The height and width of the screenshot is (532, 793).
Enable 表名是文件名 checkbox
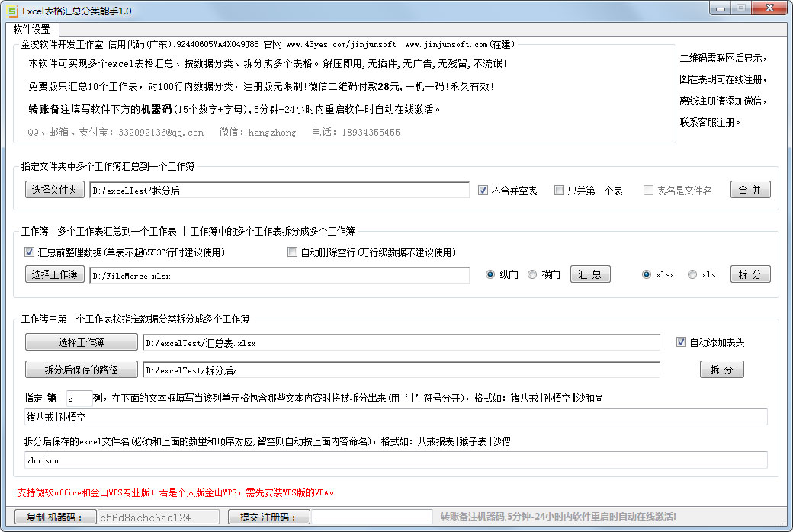pyautogui.click(x=647, y=189)
